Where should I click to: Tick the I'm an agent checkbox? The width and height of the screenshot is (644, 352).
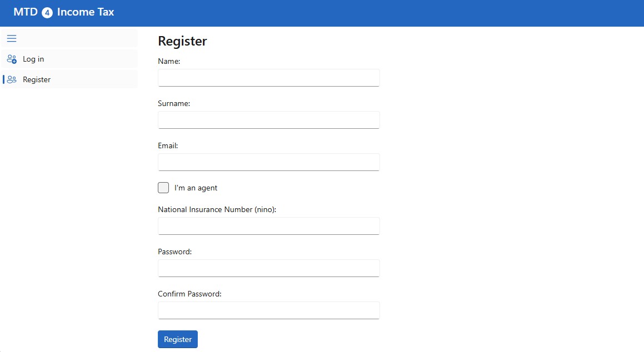(163, 188)
